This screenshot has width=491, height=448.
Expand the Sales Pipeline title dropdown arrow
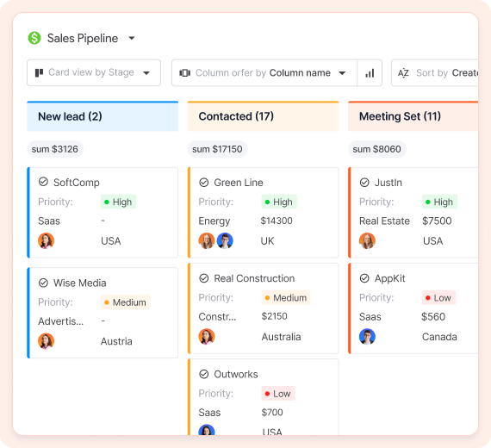tap(132, 38)
